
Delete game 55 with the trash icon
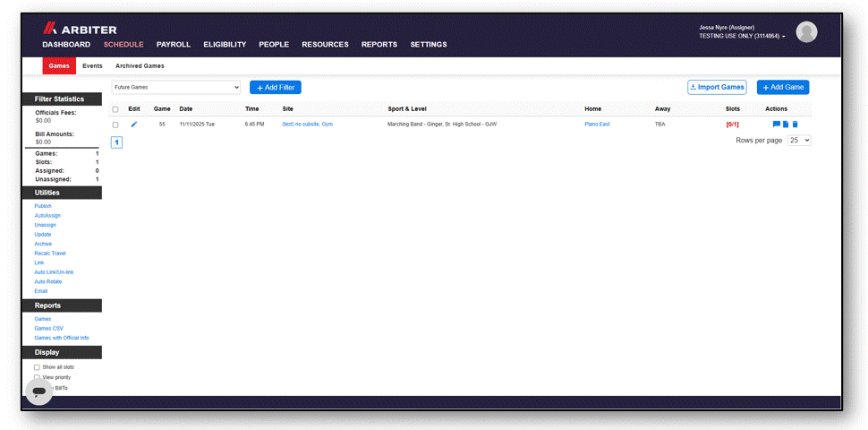(795, 125)
